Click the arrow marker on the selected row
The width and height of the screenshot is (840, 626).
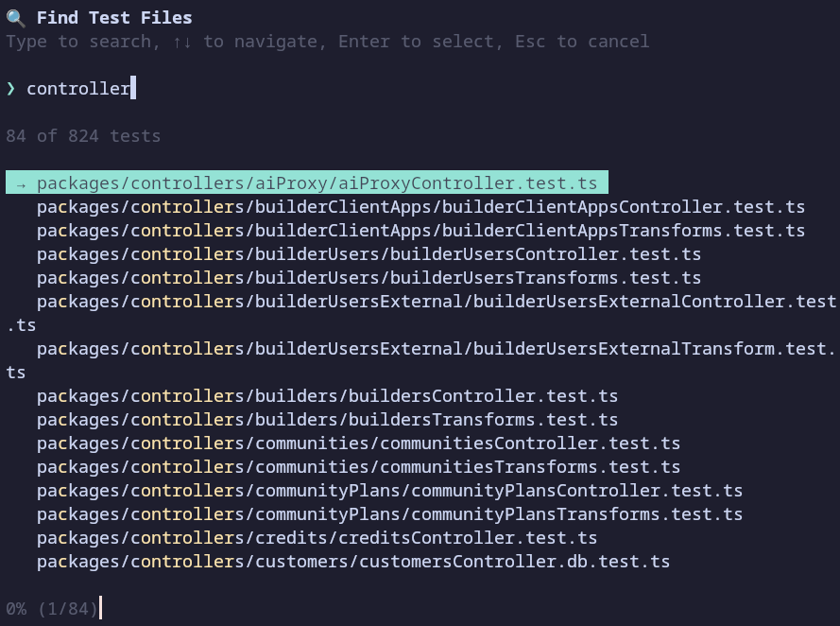coord(22,183)
